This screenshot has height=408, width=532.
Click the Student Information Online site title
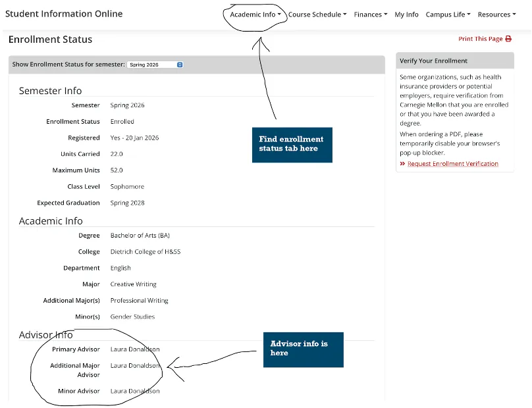[64, 14]
